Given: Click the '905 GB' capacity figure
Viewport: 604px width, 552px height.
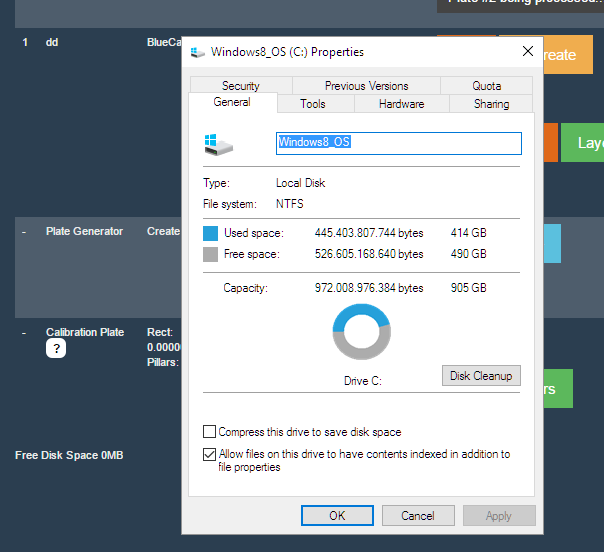Looking at the screenshot, I should (x=468, y=288).
